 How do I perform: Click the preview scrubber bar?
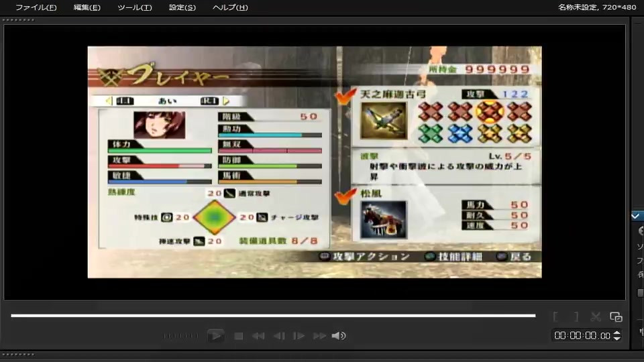click(x=273, y=316)
